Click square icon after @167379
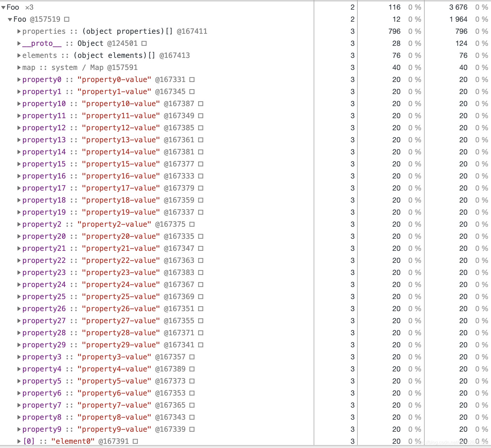The width and height of the screenshot is (491, 448). [x=201, y=188]
